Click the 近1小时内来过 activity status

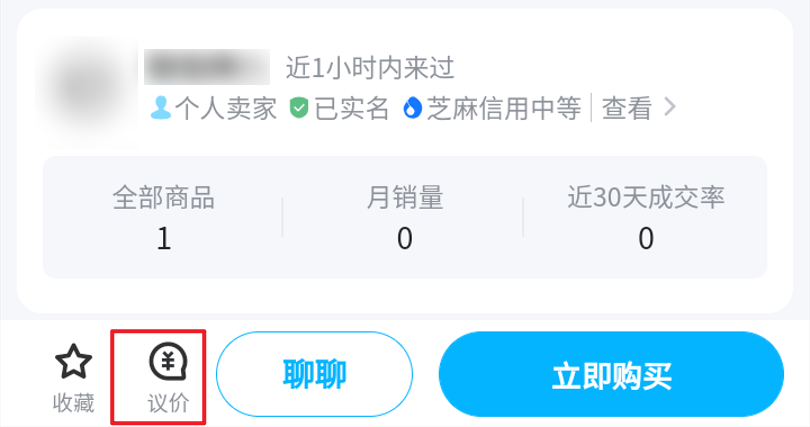tap(370, 68)
